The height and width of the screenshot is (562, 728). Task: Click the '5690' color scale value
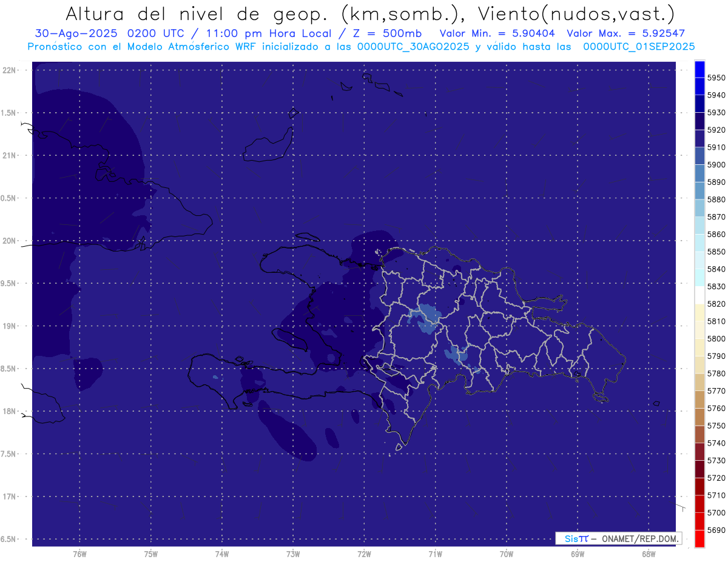(716, 530)
